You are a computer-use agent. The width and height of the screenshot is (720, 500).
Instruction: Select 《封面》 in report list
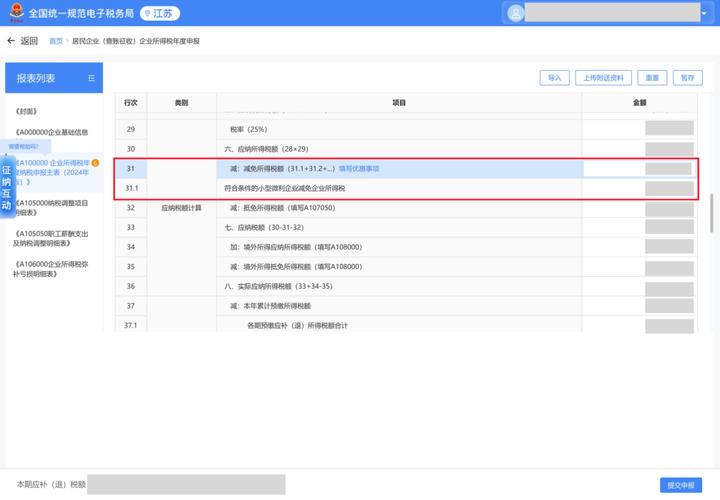tap(26, 111)
